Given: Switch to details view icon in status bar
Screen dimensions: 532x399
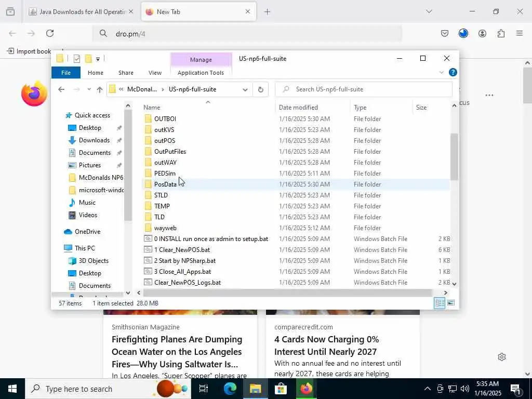Looking at the screenshot, I should tap(440, 303).
